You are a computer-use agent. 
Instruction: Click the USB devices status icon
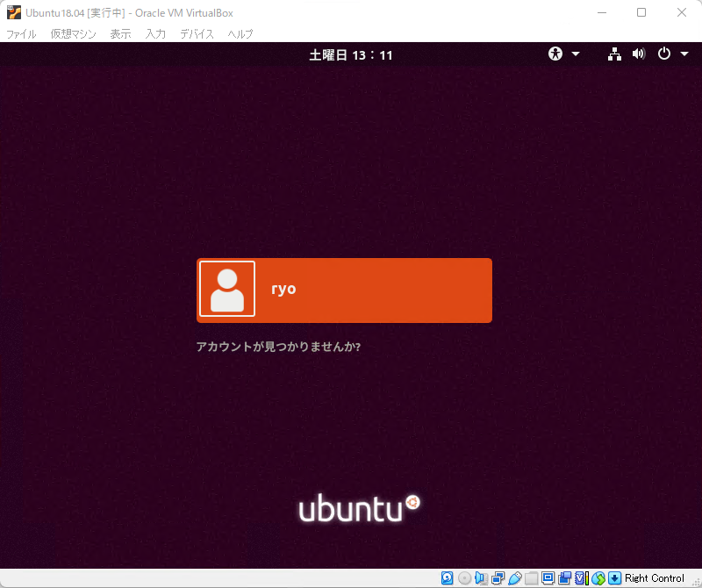[x=515, y=578]
